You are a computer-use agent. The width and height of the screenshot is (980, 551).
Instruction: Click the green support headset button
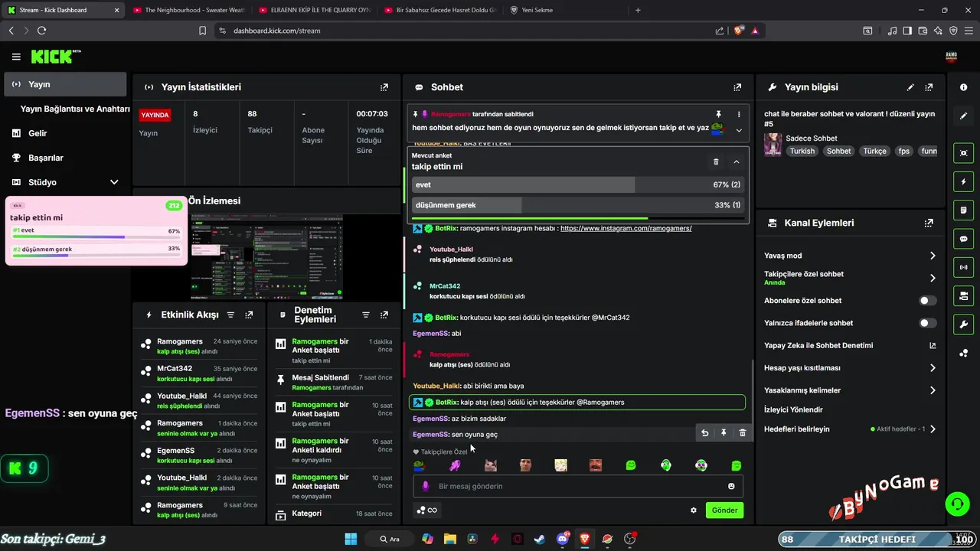(957, 504)
